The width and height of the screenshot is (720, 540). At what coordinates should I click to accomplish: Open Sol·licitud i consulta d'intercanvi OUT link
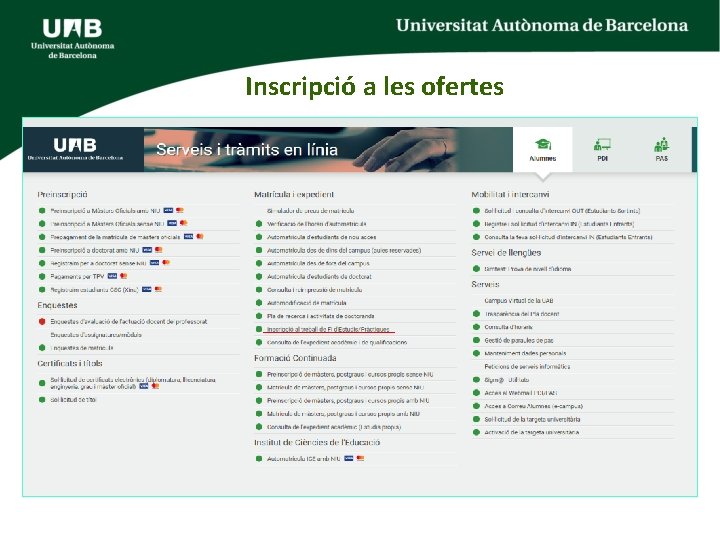(x=562, y=211)
